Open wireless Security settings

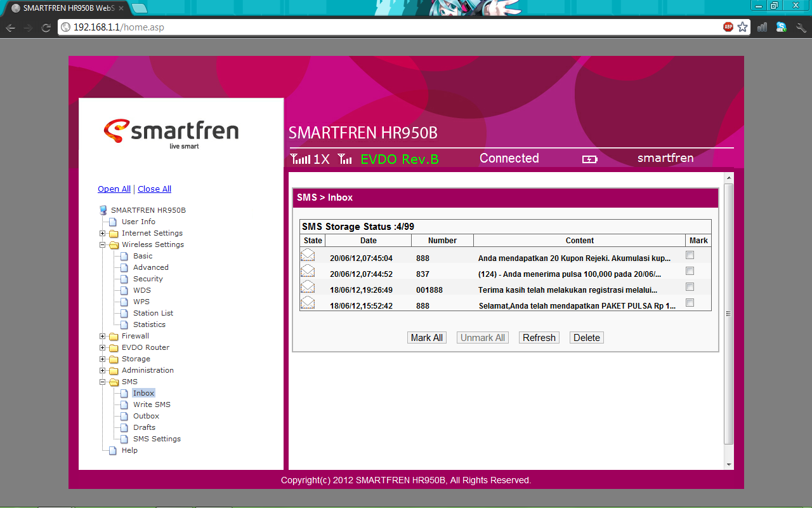[148, 279]
